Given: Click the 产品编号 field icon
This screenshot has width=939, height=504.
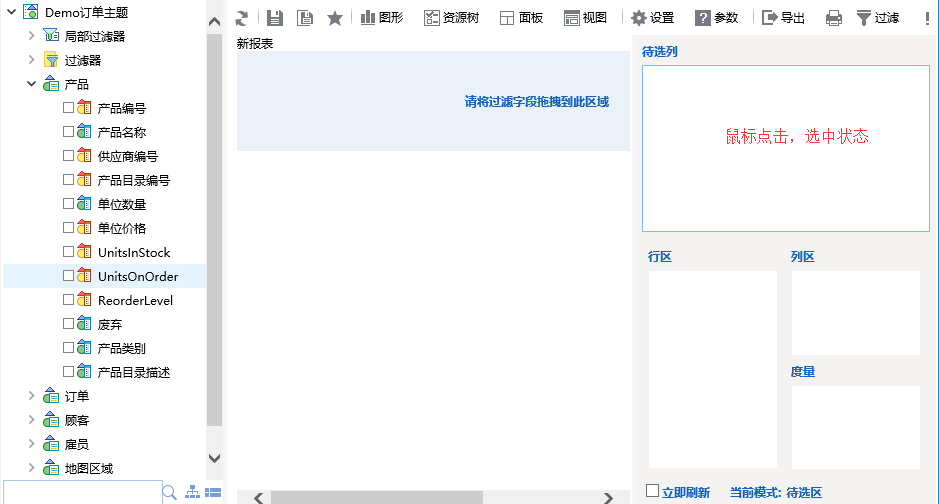Looking at the screenshot, I should tap(84, 108).
